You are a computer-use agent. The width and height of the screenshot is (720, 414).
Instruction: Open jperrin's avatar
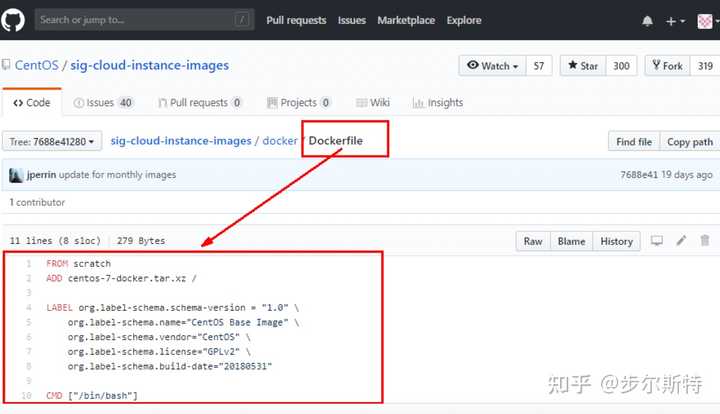coord(16,175)
